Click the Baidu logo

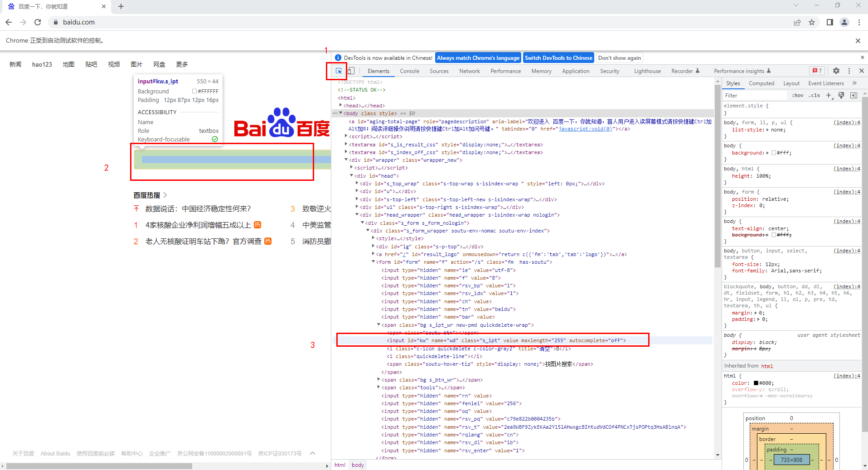coord(282,122)
